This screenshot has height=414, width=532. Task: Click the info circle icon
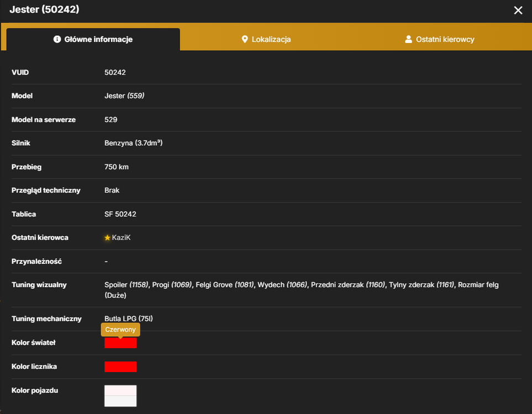tap(57, 39)
